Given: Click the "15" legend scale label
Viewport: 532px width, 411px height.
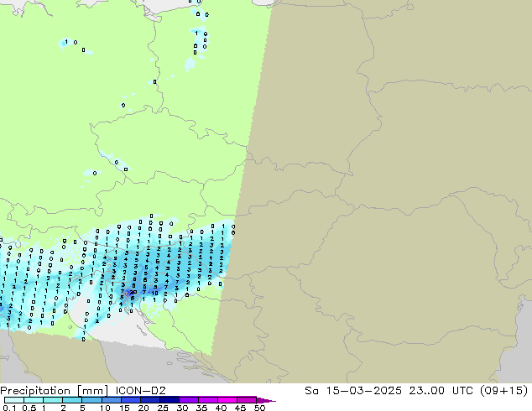Looking at the screenshot, I should pos(124,408).
